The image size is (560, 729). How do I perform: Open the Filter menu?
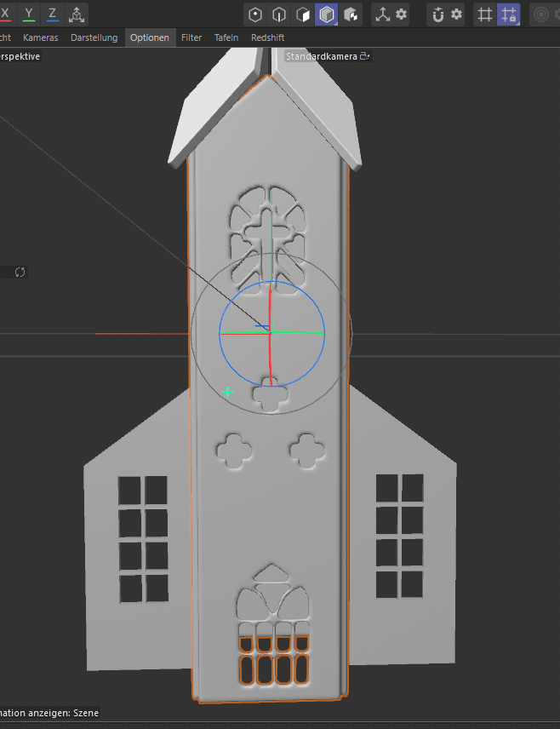pos(191,37)
